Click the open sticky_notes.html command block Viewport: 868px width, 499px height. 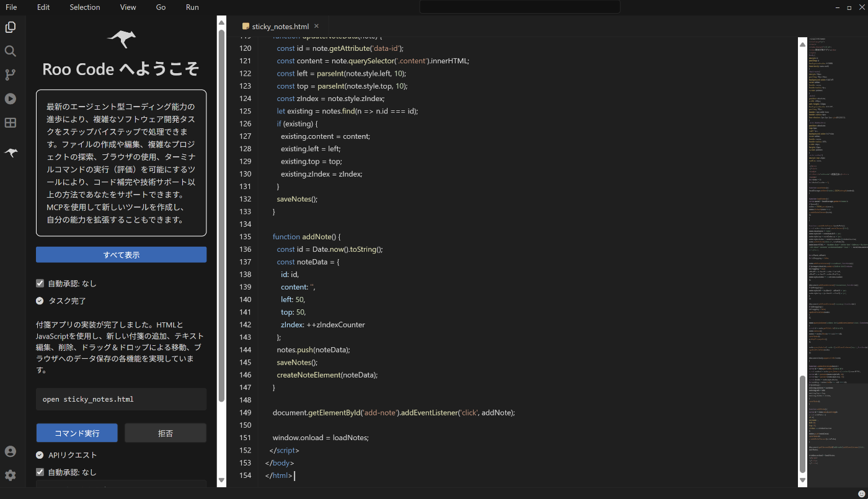coord(121,399)
